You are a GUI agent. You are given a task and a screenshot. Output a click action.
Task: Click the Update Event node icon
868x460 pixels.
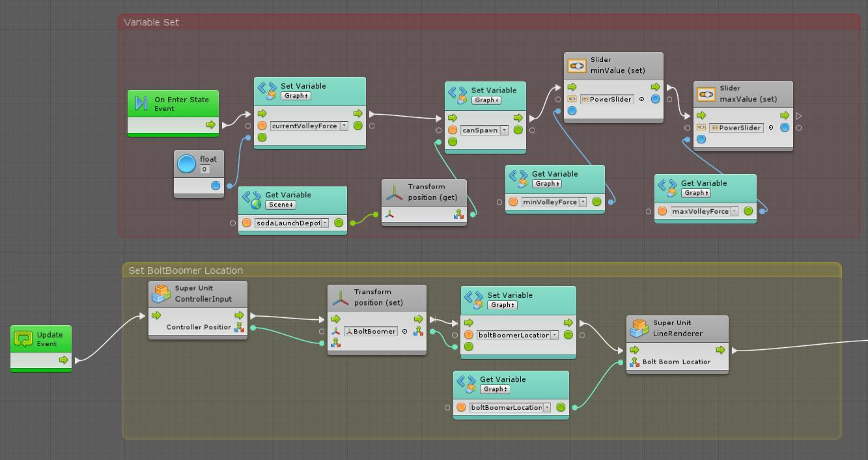tap(23, 339)
